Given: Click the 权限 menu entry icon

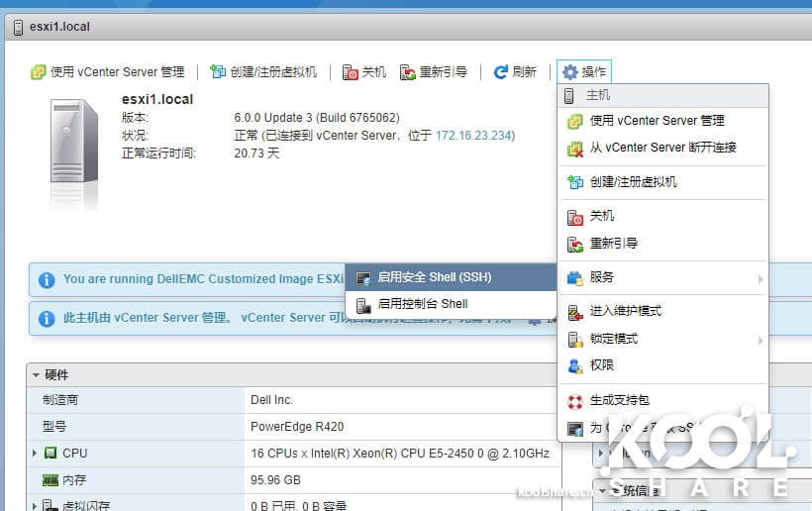Looking at the screenshot, I should (574, 366).
